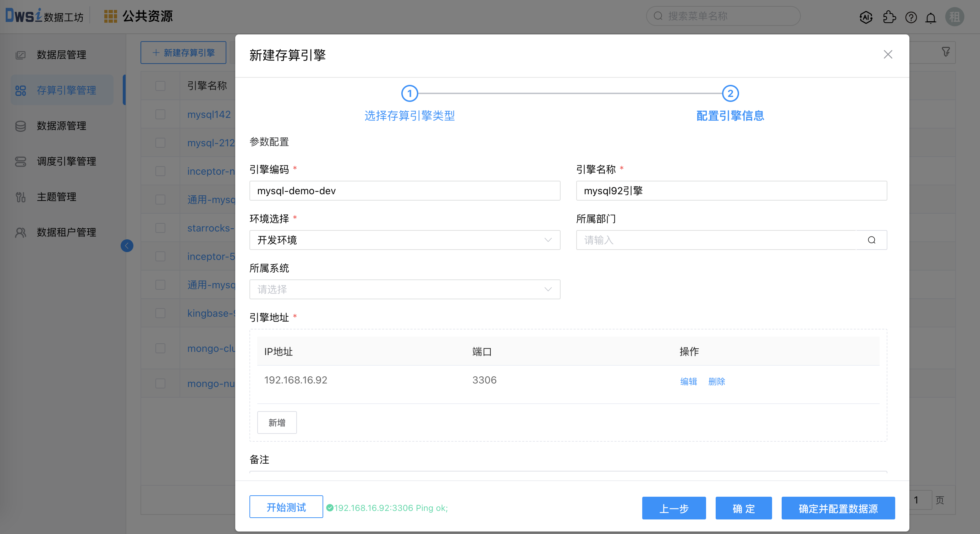
Task: Click the filter funnel icon
Action: point(945,52)
